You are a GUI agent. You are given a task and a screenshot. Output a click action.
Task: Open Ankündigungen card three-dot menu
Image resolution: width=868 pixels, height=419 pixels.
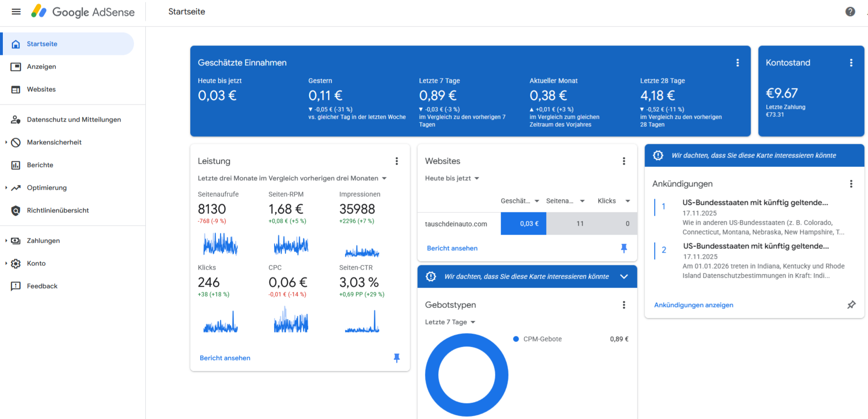point(851,184)
